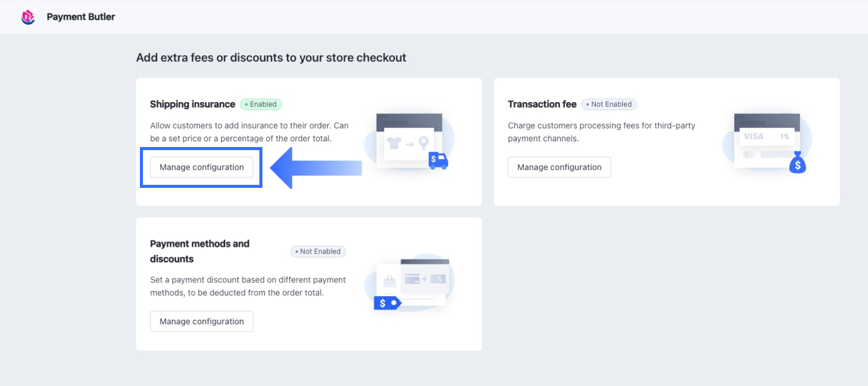Click the credit card icon in discounts illustration
Image resolution: width=868 pixels, height=386 pixels.
[x=412, y=279]
